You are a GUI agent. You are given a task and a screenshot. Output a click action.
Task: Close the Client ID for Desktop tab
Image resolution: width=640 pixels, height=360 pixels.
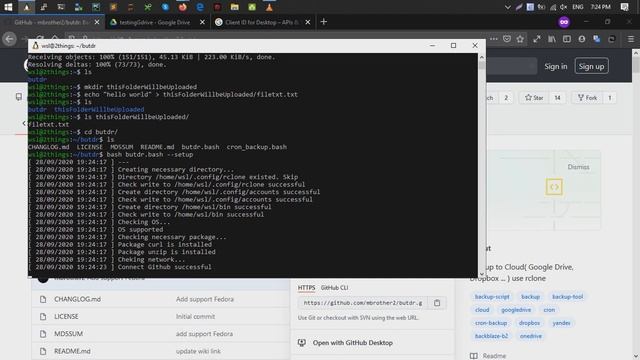pos(308,22)
